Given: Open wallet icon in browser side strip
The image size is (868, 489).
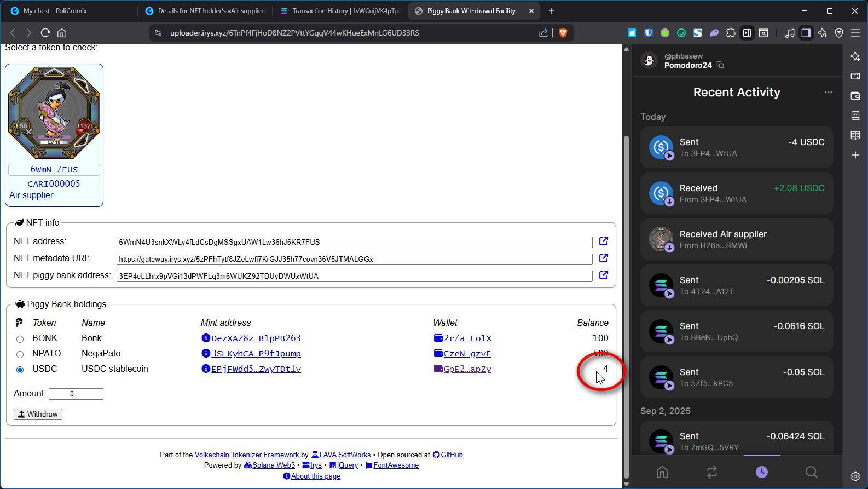Looking at the screenshot, I should (855, 96).
